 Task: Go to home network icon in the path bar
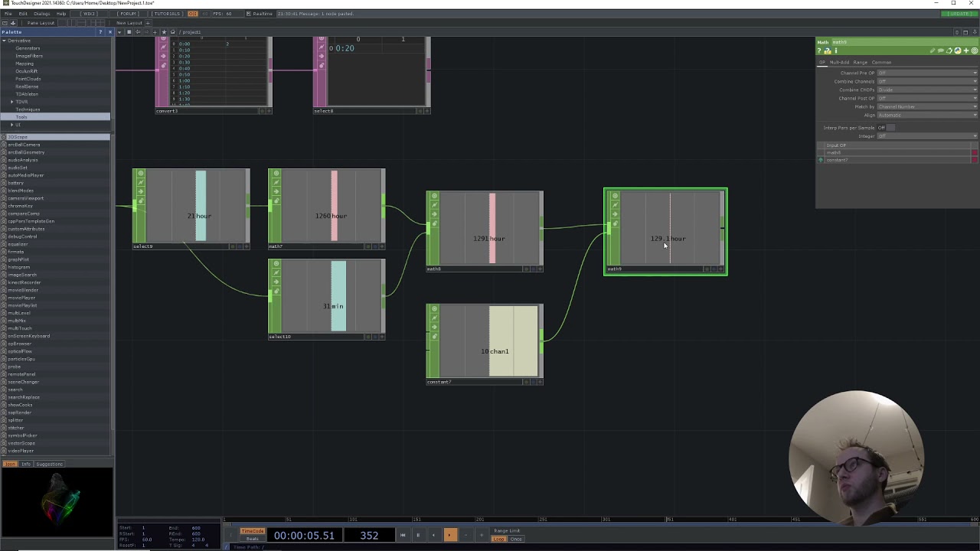(x=172, y=32)
